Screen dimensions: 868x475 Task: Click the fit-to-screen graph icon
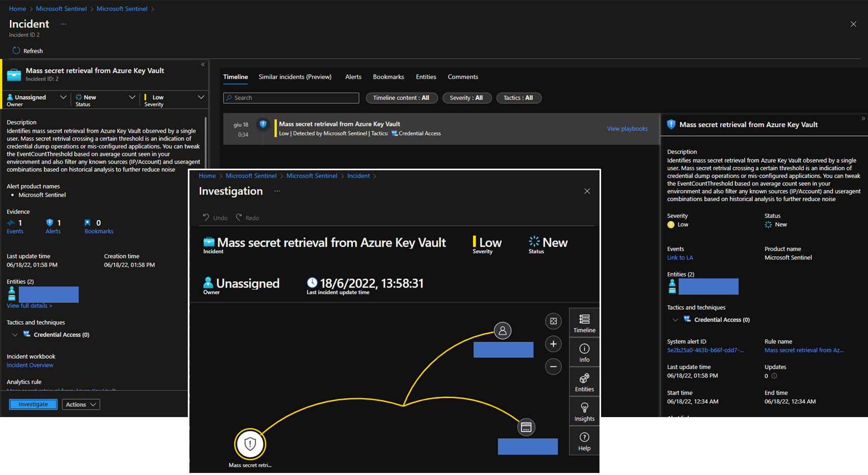pos(553,321)
